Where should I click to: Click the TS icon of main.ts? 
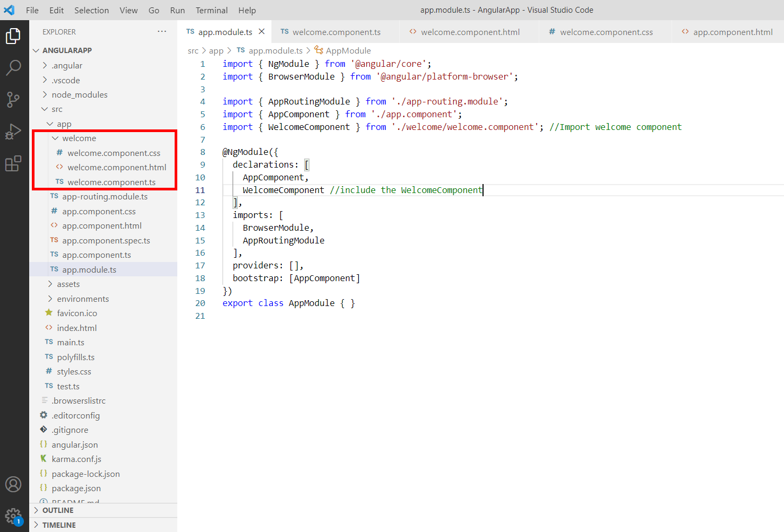(x=49, y=342)
